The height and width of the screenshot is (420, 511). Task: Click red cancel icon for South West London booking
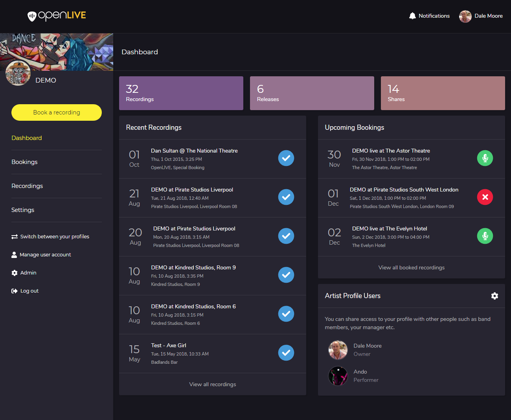pos(485,197)
